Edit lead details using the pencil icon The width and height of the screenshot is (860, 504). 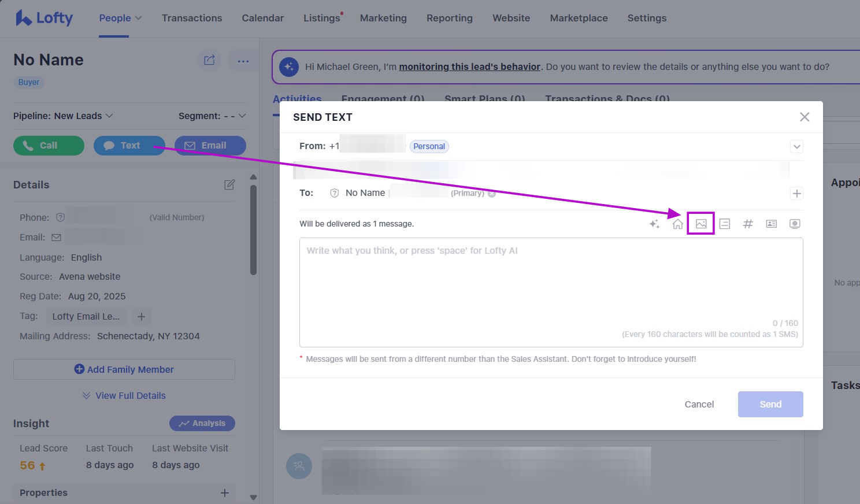(x=229, y=184)
